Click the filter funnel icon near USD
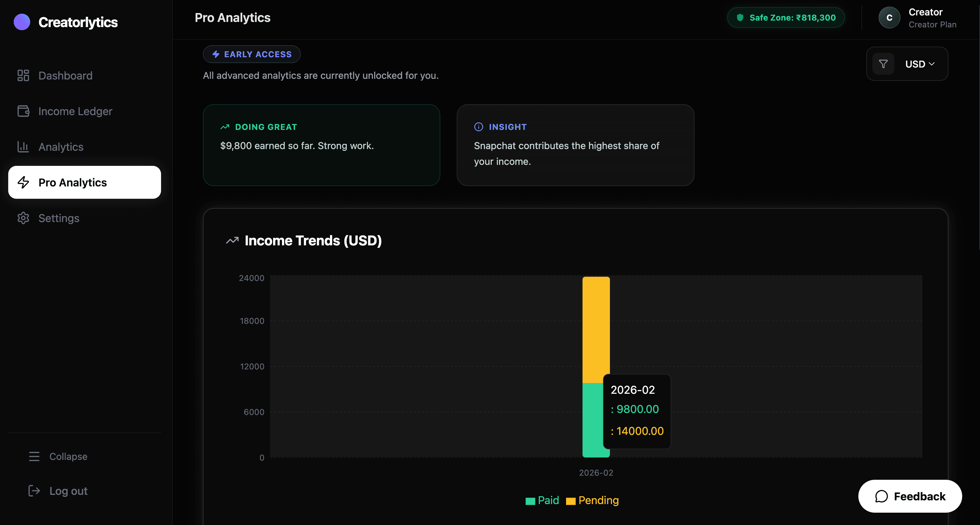Screen dimensions: 980x525 tap(883, 63)
